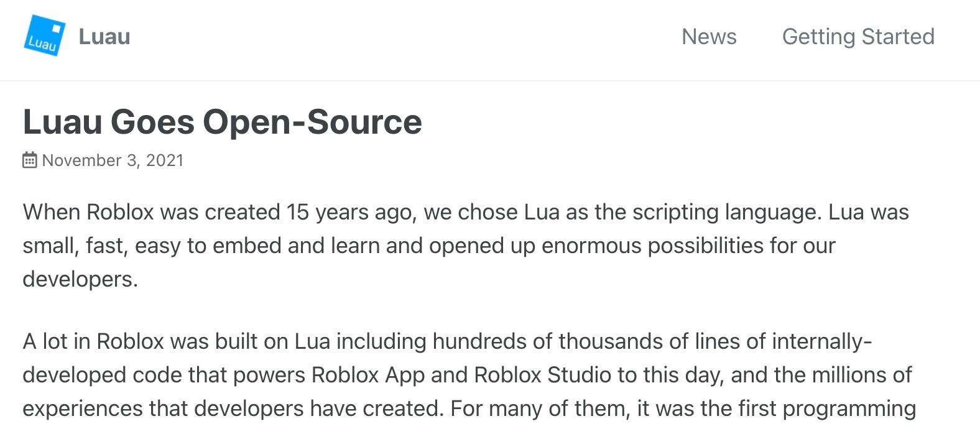980x429 pixels.
Task: Click the word 'Open-Source' in the title
Action: pos(312,121)
